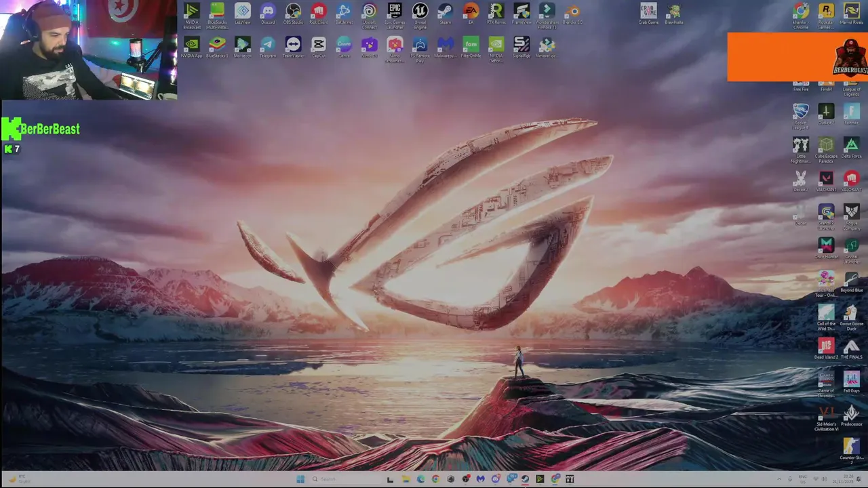
Task: Launch the CapCut shortcut
Action: 318,47
